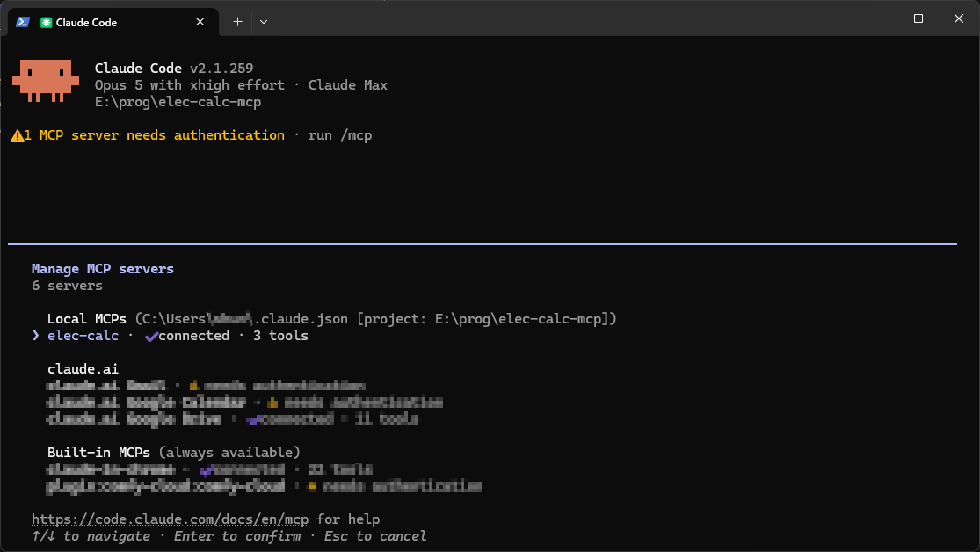Viewport: 980px width, 552px height.
Task: Click the 'Manage MCP servers' heading
Action: (103, 269)
